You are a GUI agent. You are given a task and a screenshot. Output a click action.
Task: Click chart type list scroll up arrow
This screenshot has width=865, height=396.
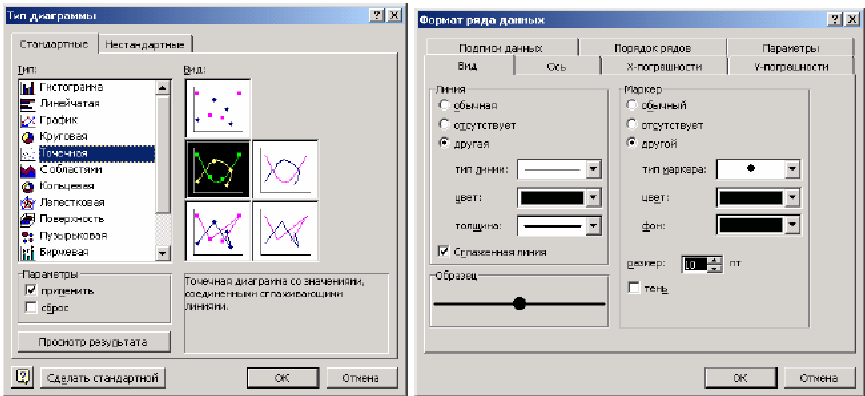(162, 87)
